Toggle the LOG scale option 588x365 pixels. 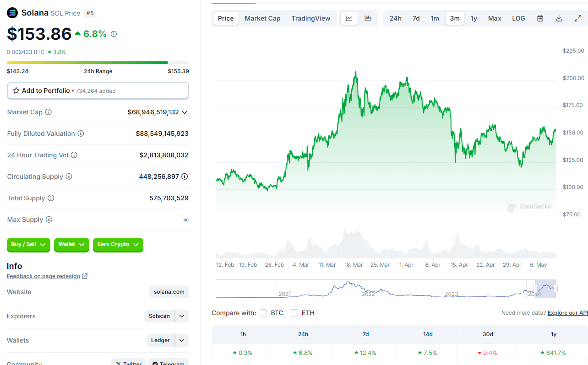pyautogui.click(x=518, y=18)
